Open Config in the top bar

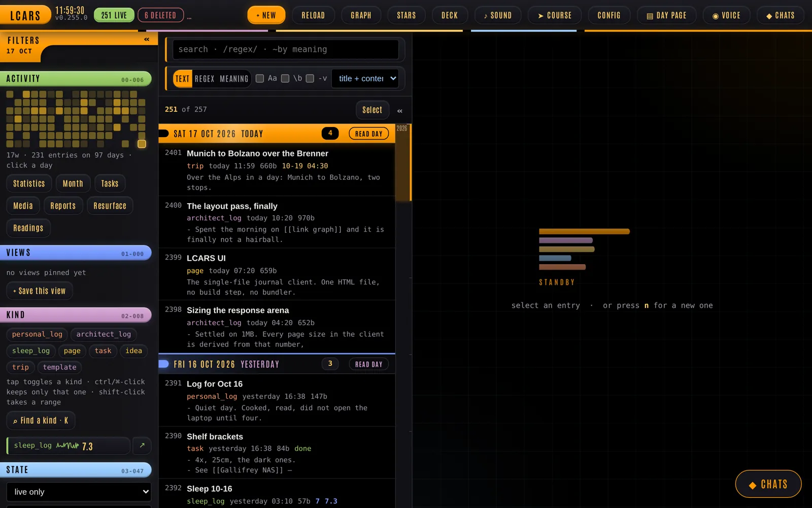(x=609, y=15)
